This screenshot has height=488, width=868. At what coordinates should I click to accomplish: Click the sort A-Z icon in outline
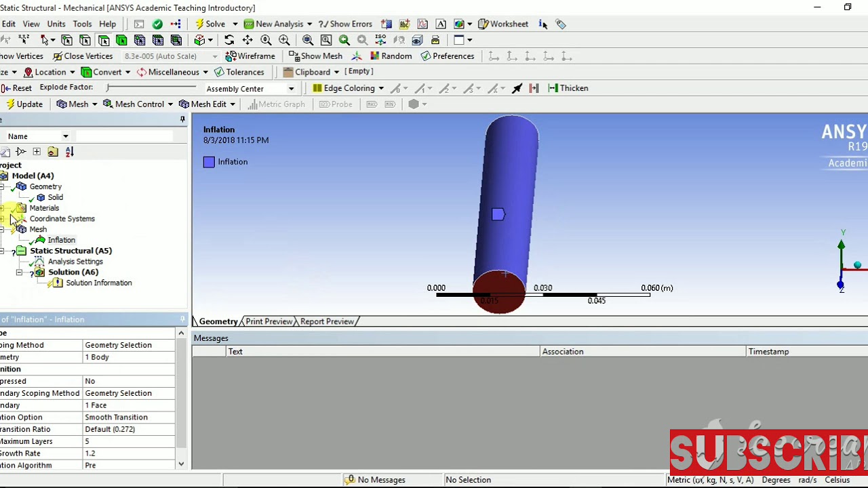click(69, 152)
